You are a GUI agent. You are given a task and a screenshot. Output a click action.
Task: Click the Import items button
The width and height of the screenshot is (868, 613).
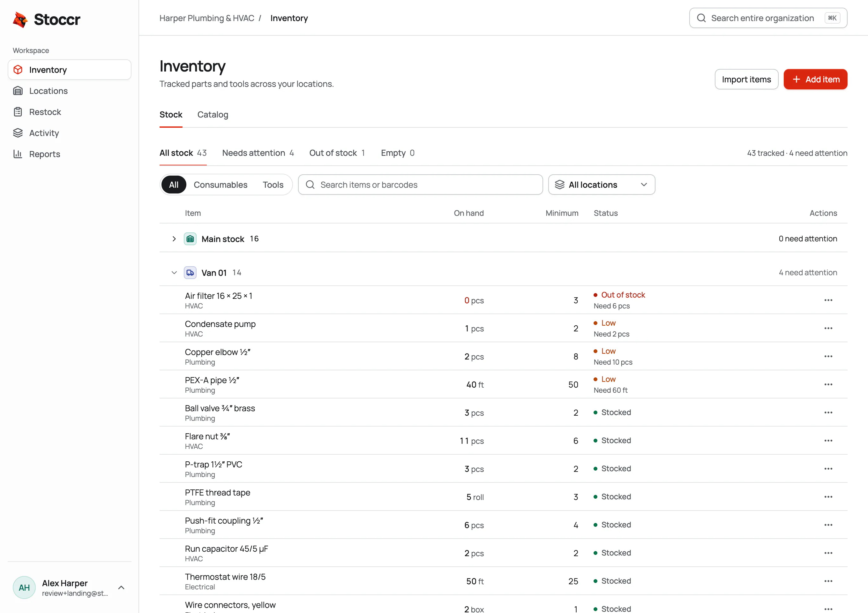point(746,79)
